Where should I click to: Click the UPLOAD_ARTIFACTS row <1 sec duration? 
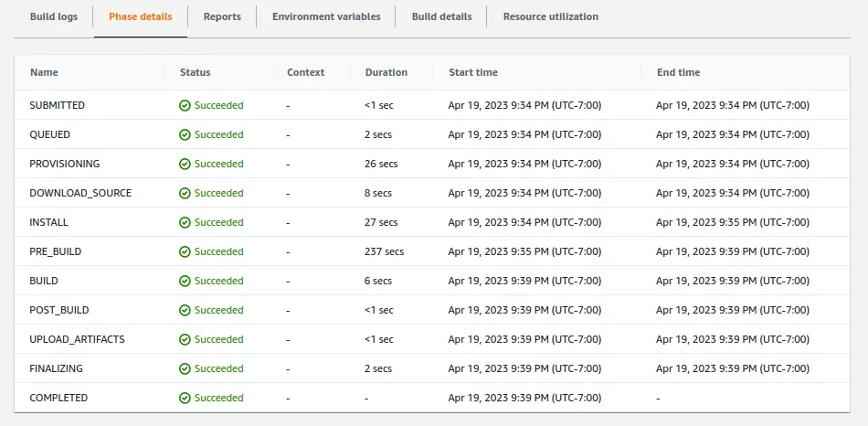[379, 339]
